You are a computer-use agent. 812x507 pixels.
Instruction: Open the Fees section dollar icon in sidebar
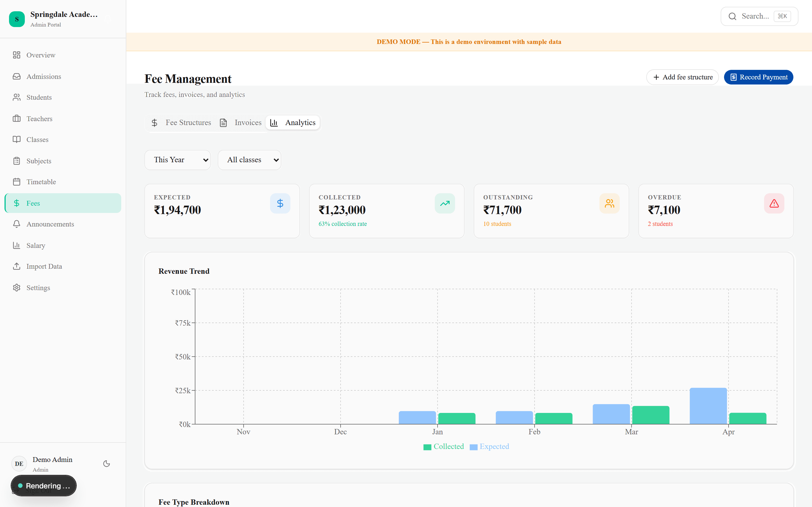tap(17, 203)
